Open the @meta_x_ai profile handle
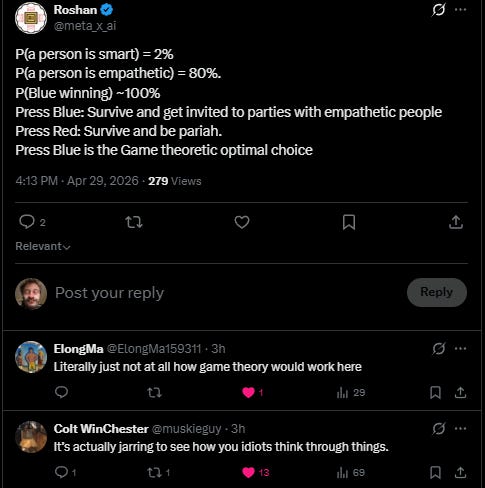 click(85, 26)
